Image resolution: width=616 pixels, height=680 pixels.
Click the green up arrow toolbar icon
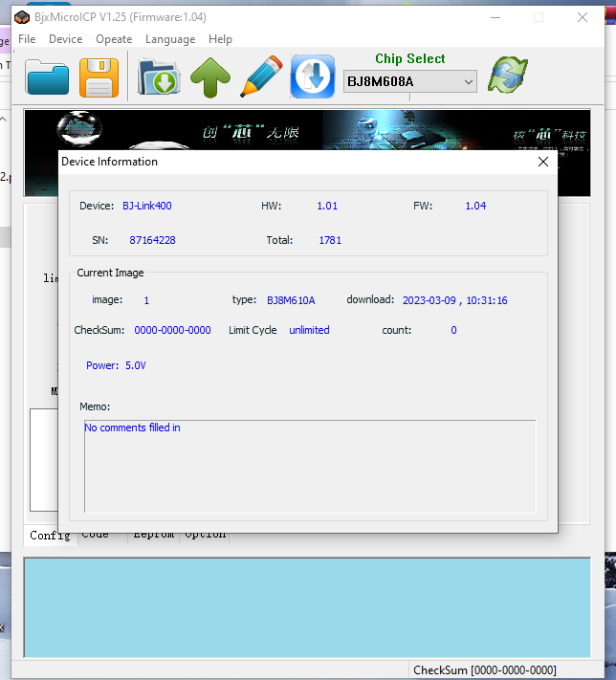pyautogui.click(x=210, y=77)
